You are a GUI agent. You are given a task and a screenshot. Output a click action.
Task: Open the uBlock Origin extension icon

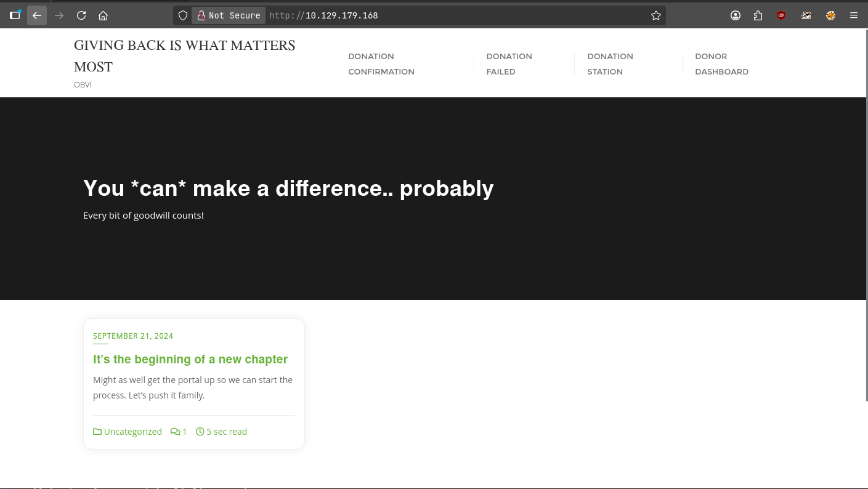[x=781, y=15]
